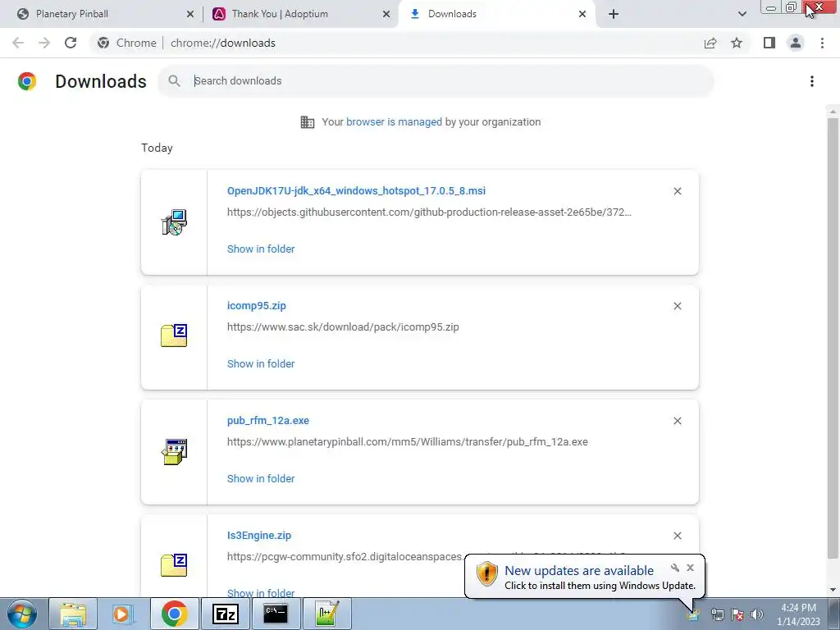This screenshot has width=840, height=630.
Task: Close the Adoptium tab
Action: pyautogui.click(x=386, y=14)
